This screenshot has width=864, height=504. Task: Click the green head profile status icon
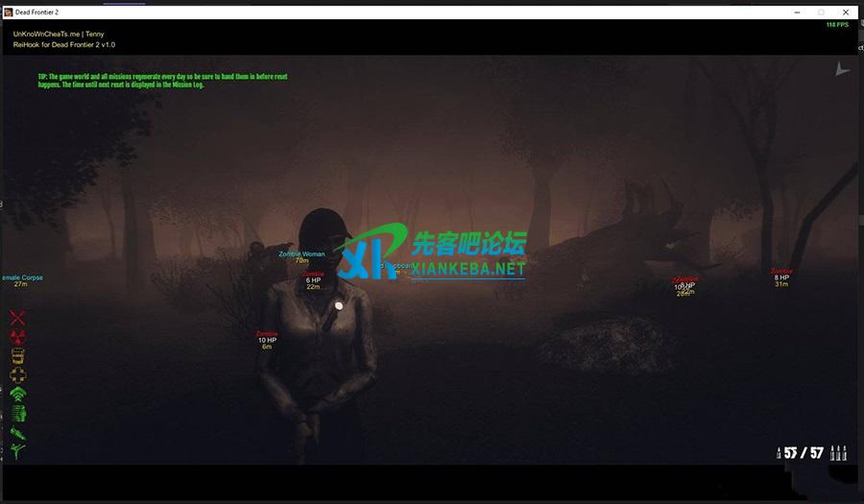tap(17, 414)
